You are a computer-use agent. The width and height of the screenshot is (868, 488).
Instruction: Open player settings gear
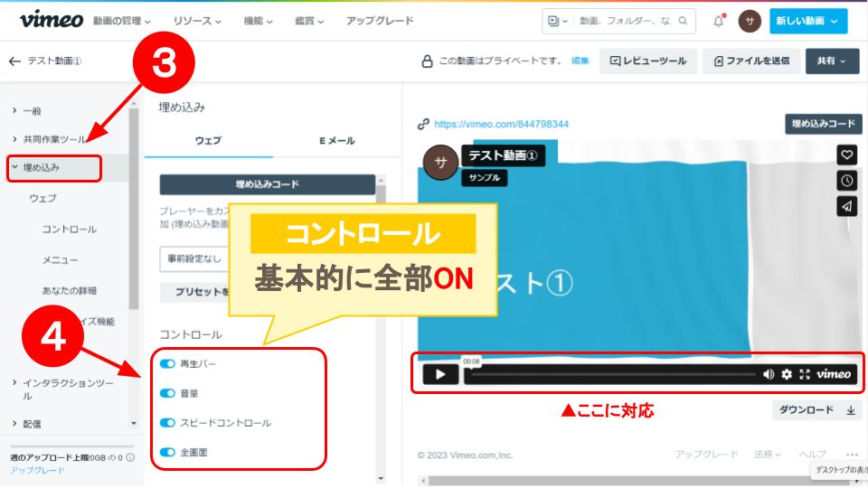[787, 374]
